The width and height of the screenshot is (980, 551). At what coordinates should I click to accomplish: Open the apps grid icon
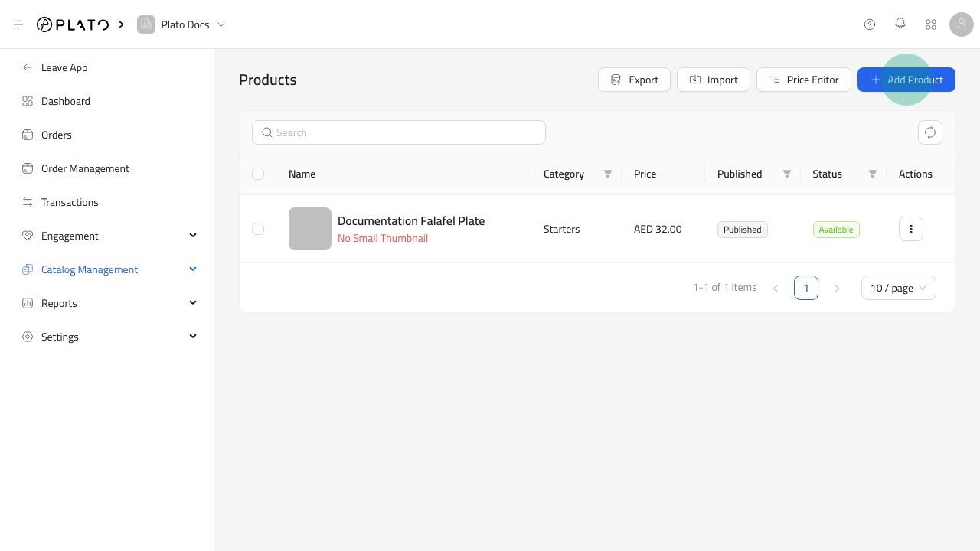tap(931, 24)
